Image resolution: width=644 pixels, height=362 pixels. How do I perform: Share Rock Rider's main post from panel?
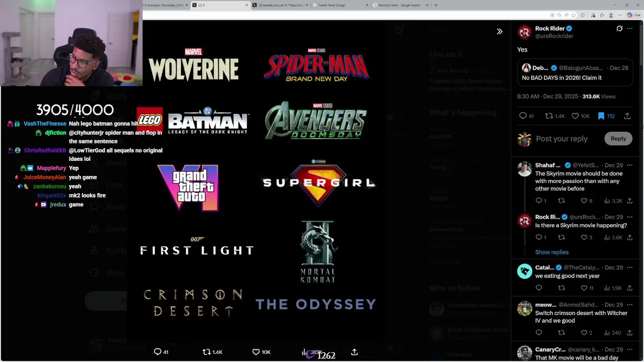point(627,116)
